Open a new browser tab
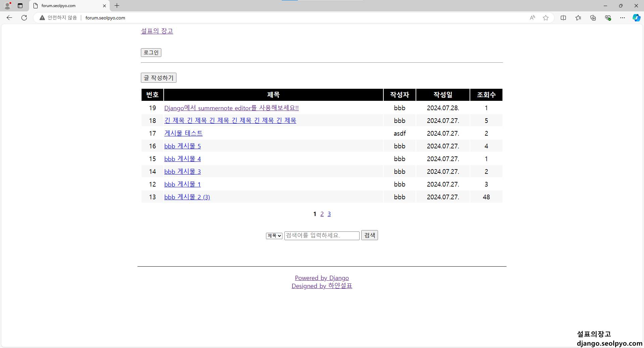Image resolution: width=644 pixels, height=348 pixels. [x=117, y=6]
